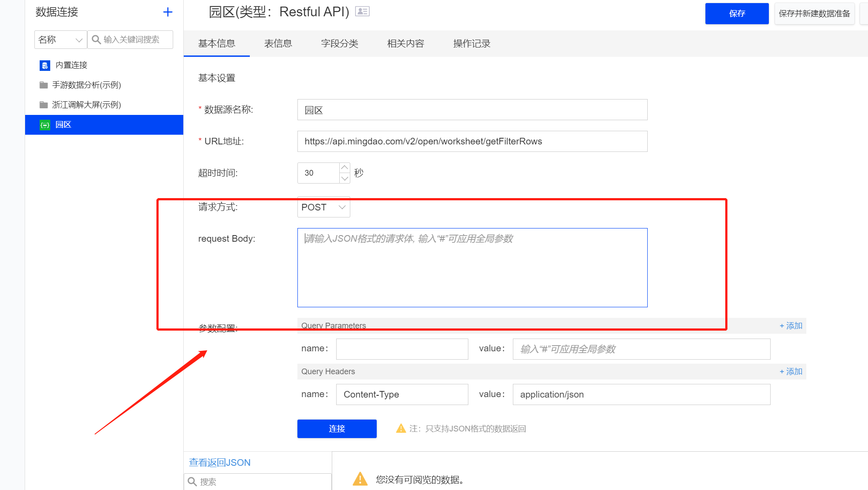
Task: Click the plus icon to add data connection
Action: tap(167, 12)
